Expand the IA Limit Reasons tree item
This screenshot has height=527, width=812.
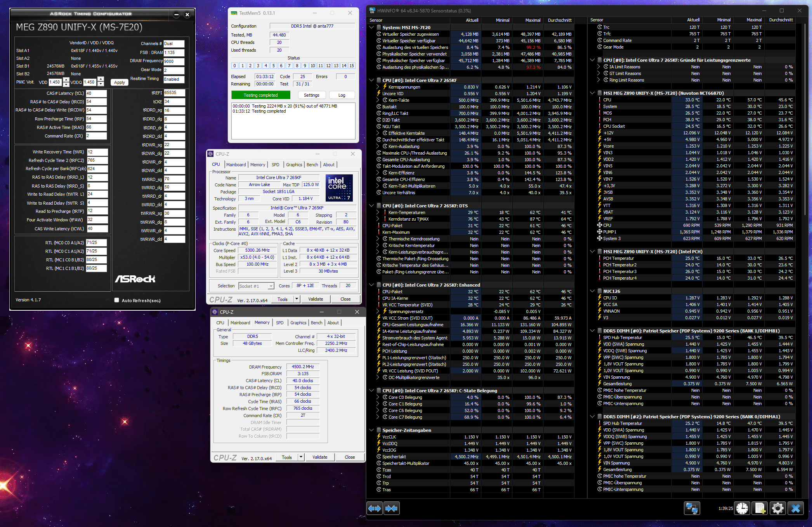pos(599,67)
